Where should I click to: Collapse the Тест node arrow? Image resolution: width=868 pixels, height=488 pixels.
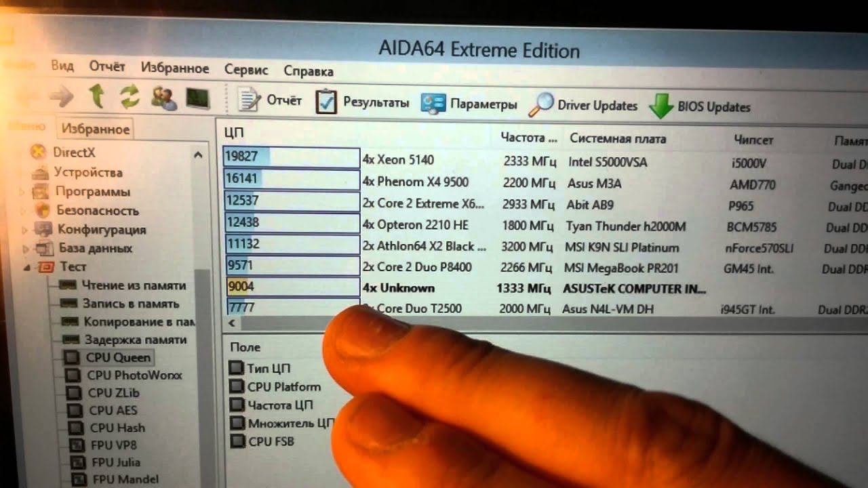coord(26,268)
